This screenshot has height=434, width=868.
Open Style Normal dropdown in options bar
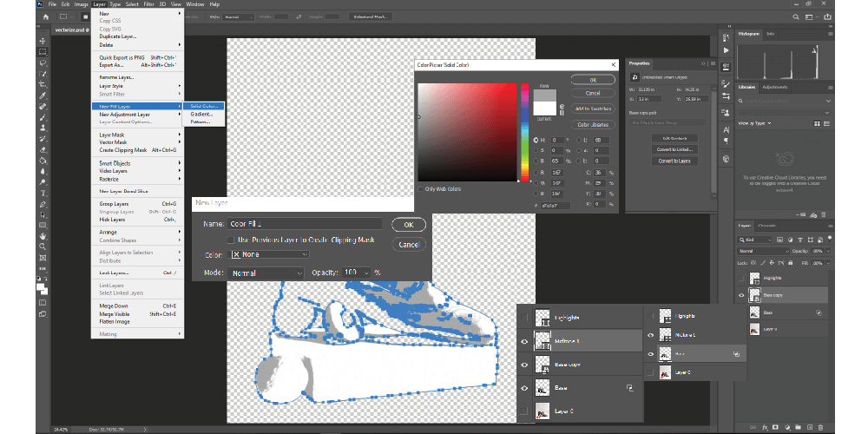pos(239,17)
